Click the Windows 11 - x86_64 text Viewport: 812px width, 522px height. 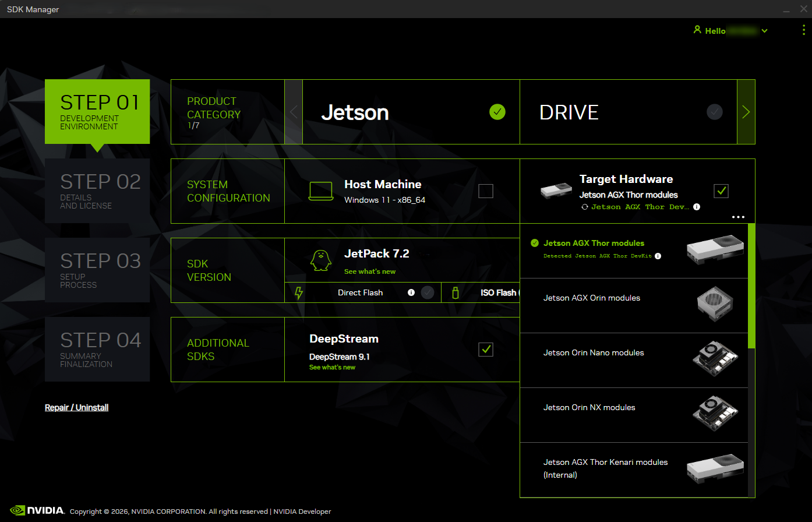tap(385, 200)
